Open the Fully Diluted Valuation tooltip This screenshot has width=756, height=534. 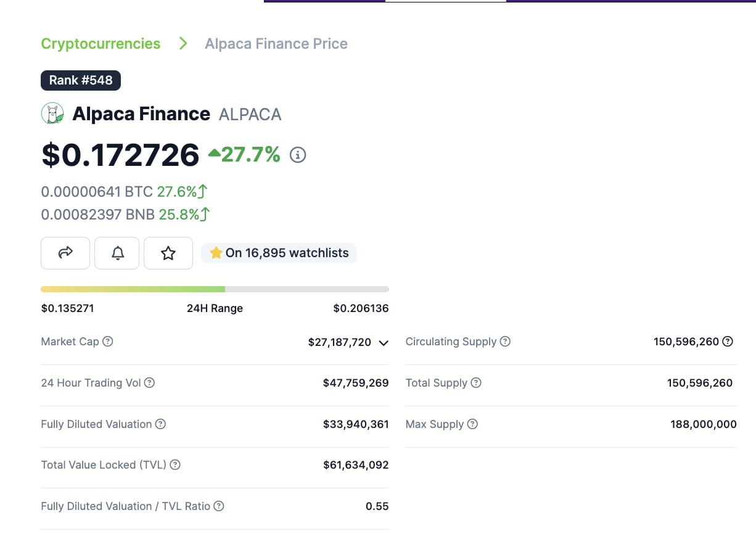click(161, 424)
